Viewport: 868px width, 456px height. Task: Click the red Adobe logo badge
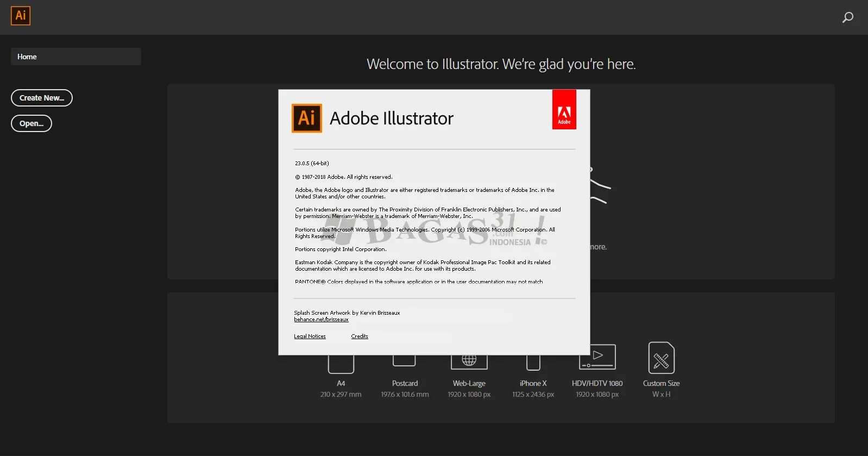pos(564,110)
